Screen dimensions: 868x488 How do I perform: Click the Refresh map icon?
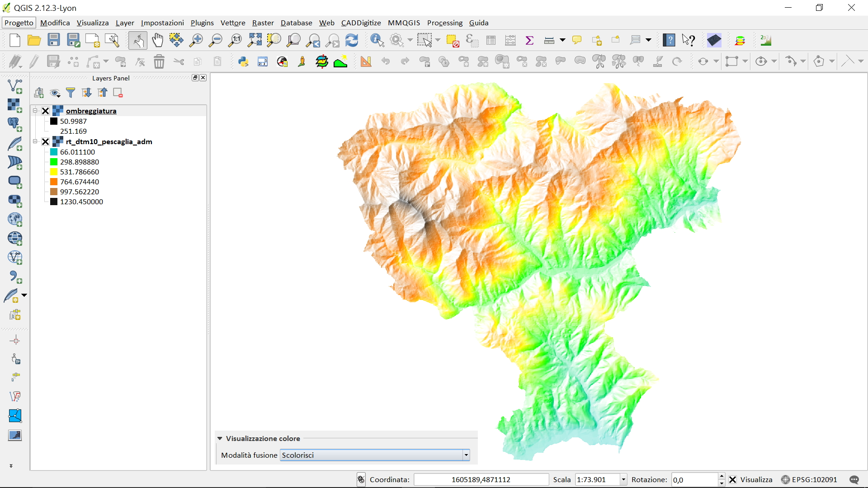tap(351, 40)
